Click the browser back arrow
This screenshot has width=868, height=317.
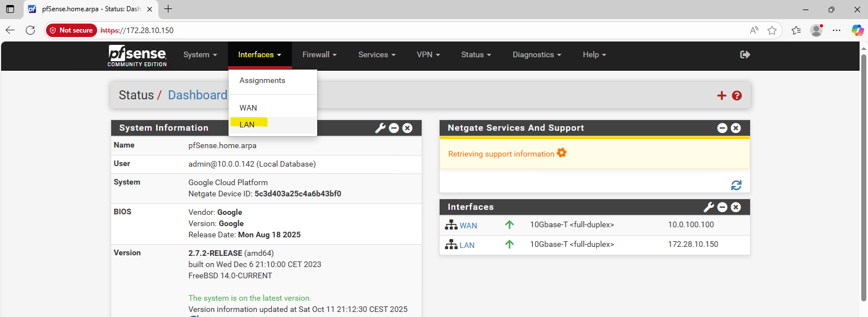point(11,30)
